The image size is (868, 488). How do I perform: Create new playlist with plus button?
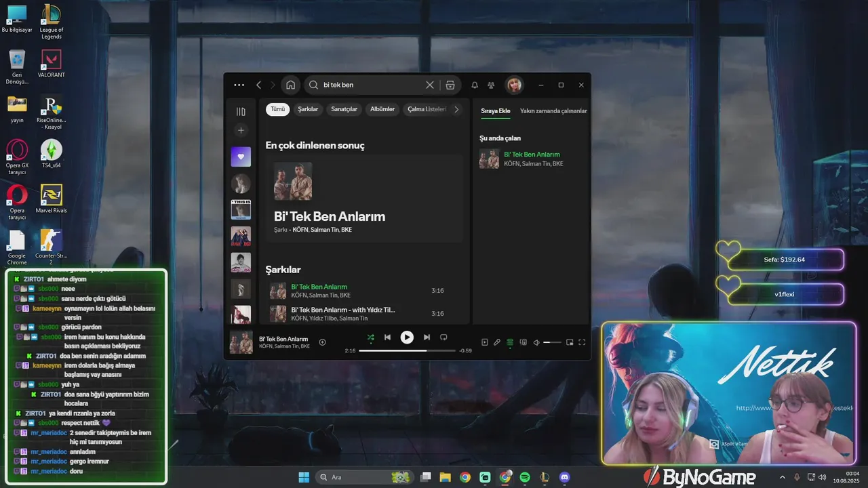click(x=241, y=130)
